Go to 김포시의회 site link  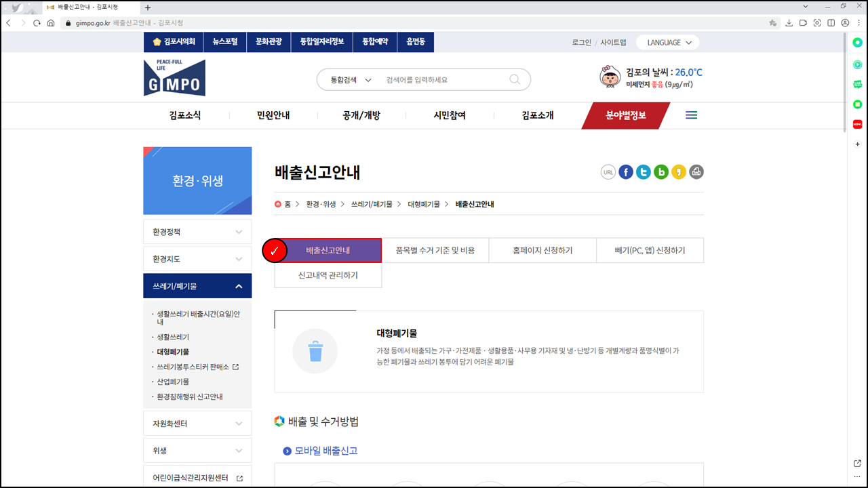[174, 42]
